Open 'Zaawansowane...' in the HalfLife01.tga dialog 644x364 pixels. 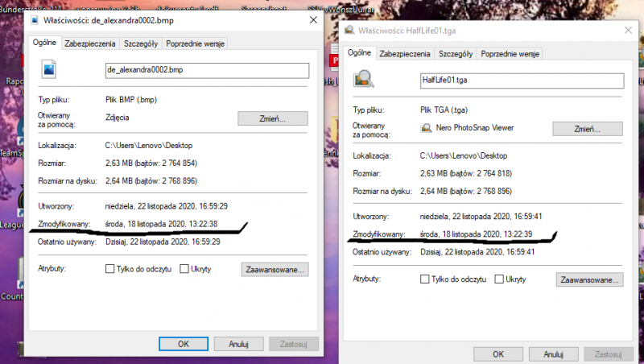[x=589, y=280]
